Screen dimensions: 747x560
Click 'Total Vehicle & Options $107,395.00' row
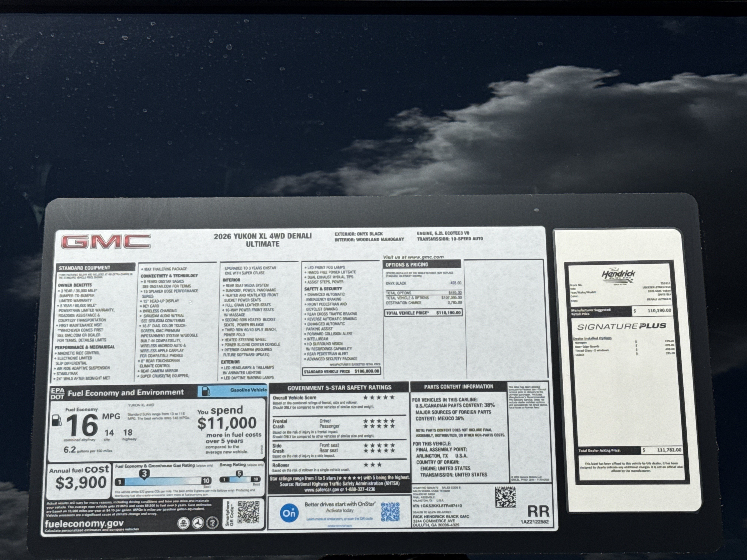[x=424, y=298]
